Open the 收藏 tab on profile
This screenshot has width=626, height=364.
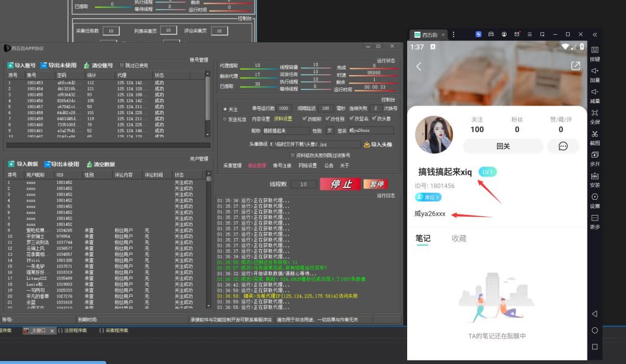coord(459,238)
